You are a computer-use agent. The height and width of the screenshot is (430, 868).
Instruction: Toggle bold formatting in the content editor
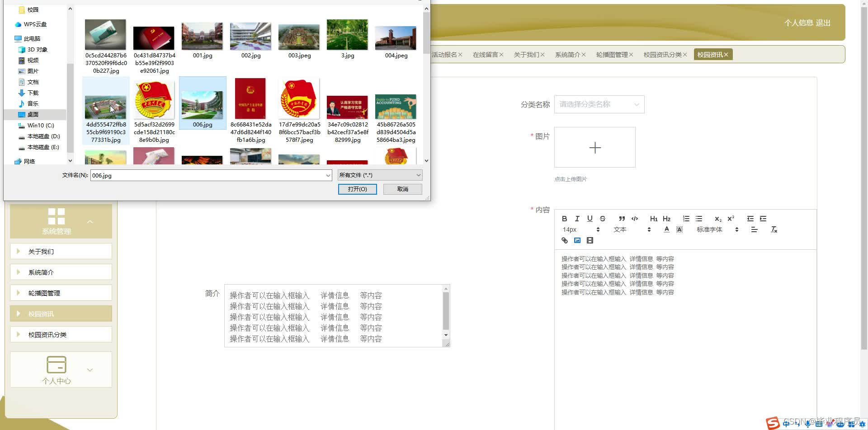(x=564, y=219)
